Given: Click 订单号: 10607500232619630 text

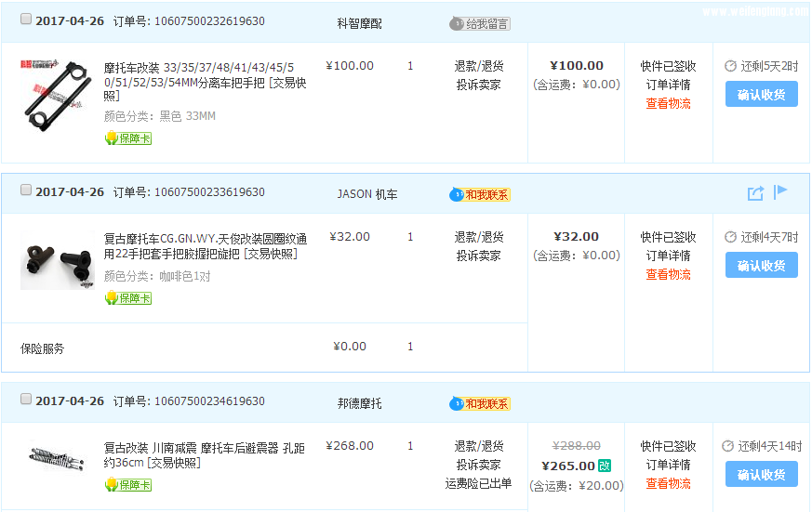Looking at the screenshot, I should 189,21.
